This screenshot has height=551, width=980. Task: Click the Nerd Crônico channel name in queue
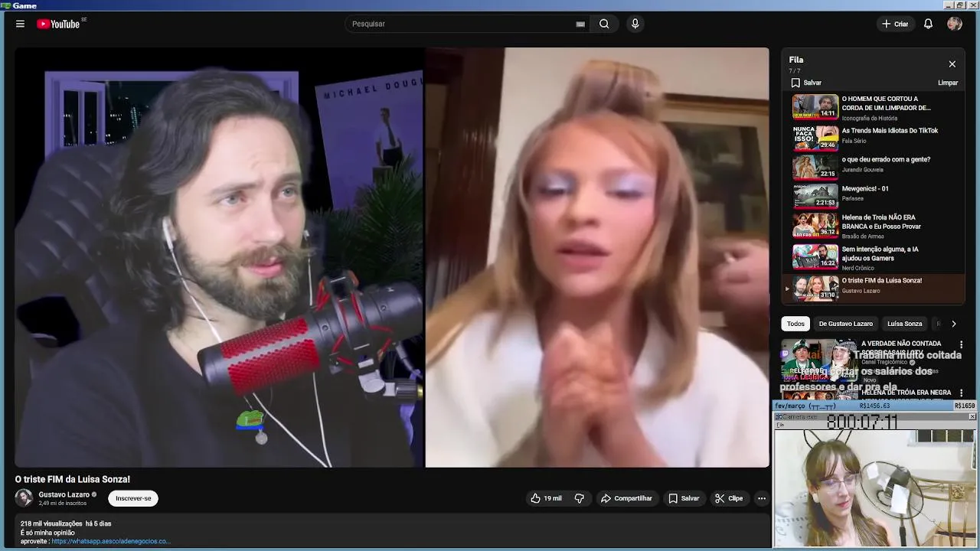click(x=857, y=268)
